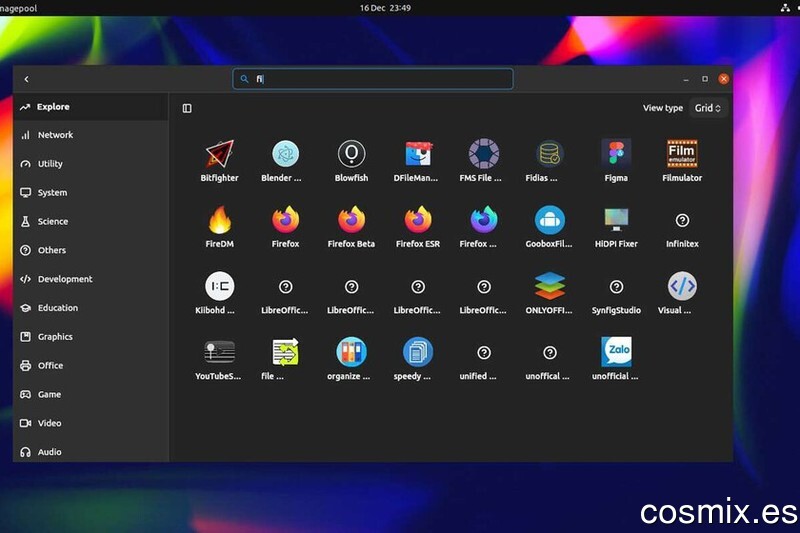Open the Others category
Screen dimensions: 800x533
pyautogui.click(x=91, y=250)
